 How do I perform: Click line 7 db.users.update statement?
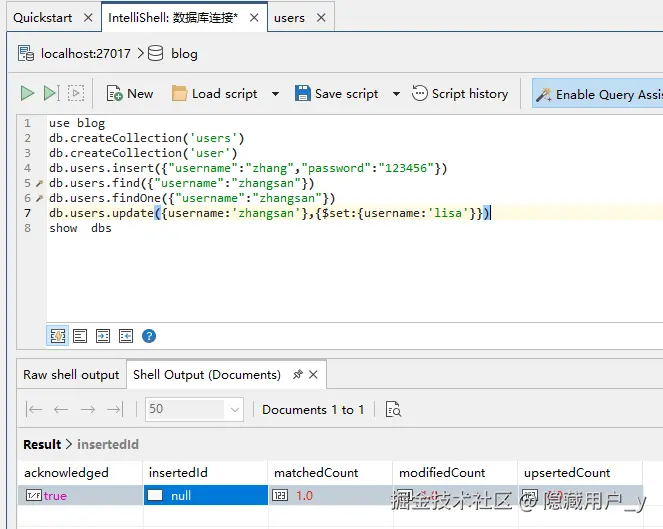270,213
